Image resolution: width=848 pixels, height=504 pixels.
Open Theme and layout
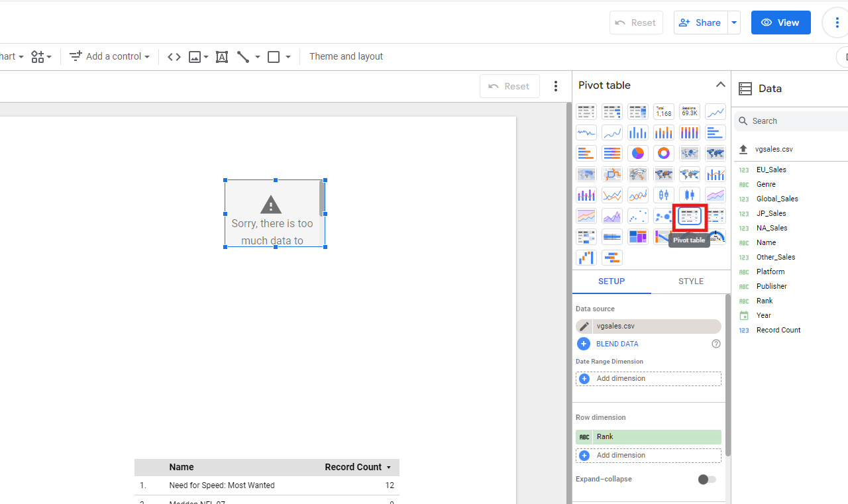click(x=346, y=57)
